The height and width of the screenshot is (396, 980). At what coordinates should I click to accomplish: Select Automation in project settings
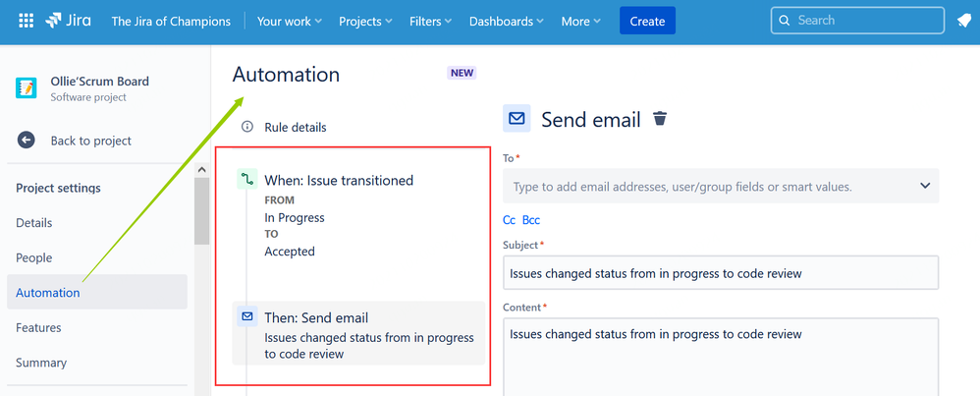pos(97,292)
